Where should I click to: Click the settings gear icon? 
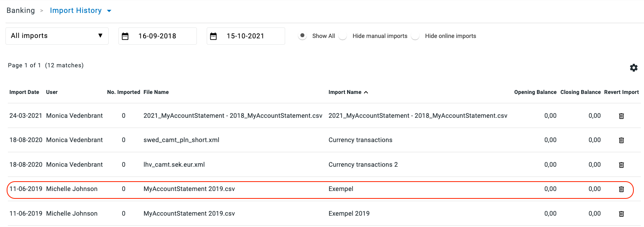pyautogui.click(x=633, y=68)
